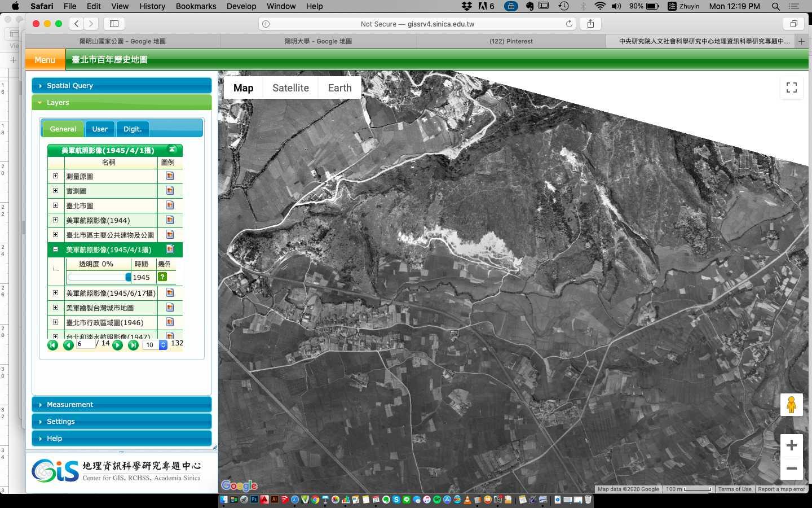The height and width of the screenshot is (508, 812).
Task: Open the Terms of Use link
Action: point(734,489)
